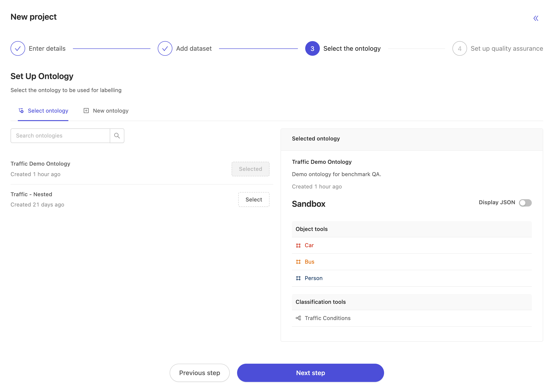Click the Select ontology tab icon
556x392 pixels.
pyautogui.click(x=21, y=111)
